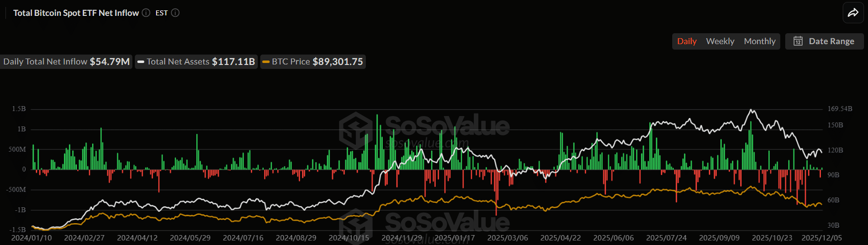Click the 60B right axis value

point(833,200)
